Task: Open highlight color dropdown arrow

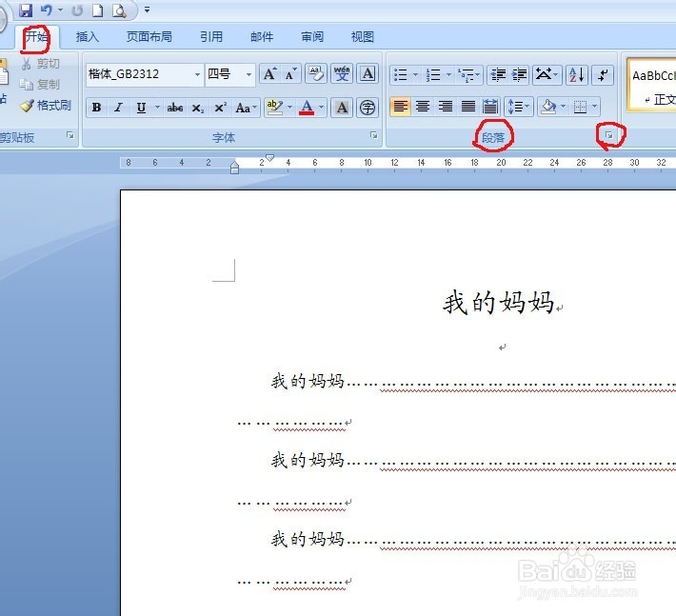Action: pos(289,107)
